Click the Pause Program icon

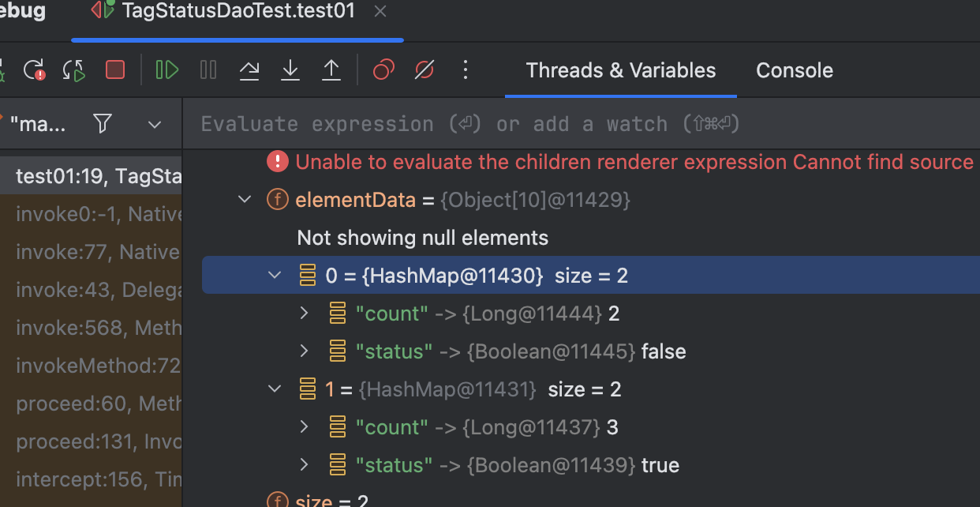(x=208, y=70)
